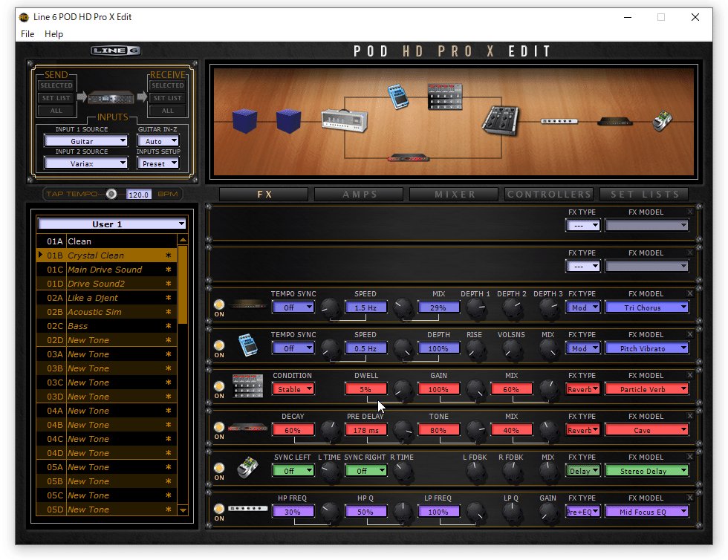Open the Guitar In-Z Auto dropdown

157,140
